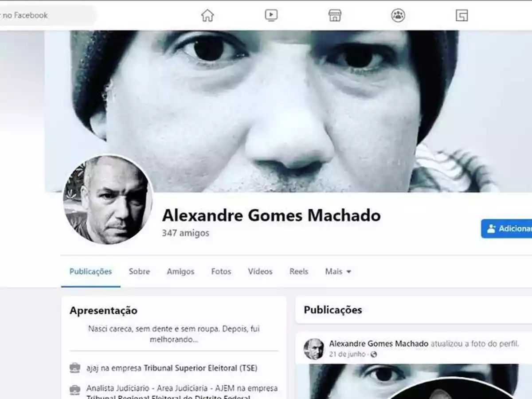Click globe privacy icon next to 21 de junho

pos(374,354)
